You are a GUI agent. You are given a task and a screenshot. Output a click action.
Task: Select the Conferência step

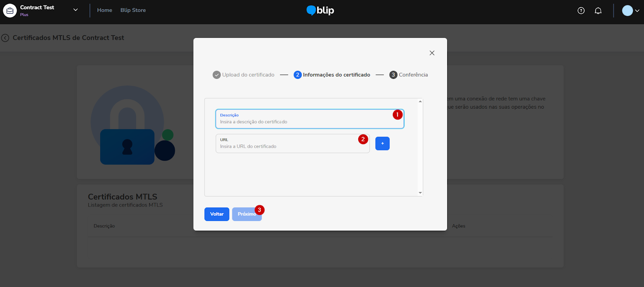(409, 75)
